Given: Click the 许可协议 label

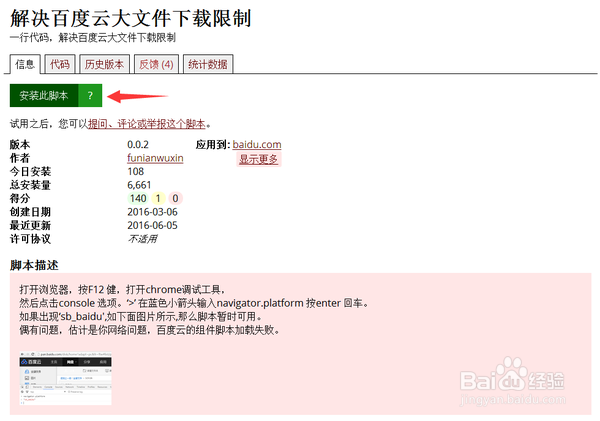Looking at the screenshot, I should pyautogui.click(x=30, y=239).
